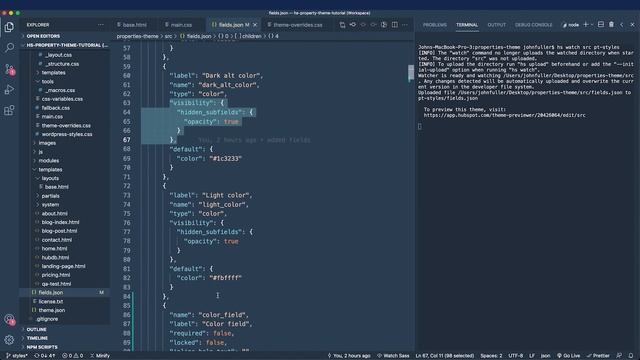Close the fields.json editor tab

(255, 25)
